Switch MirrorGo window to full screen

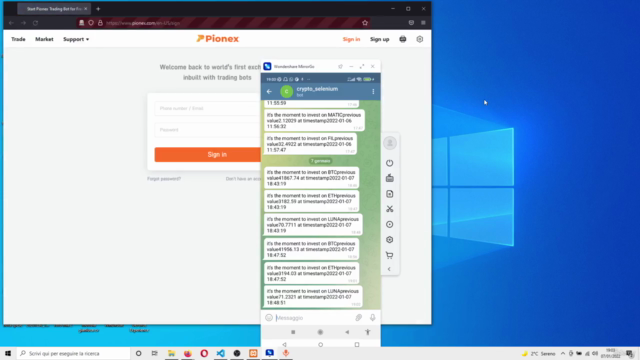click(x=362, y=66)
